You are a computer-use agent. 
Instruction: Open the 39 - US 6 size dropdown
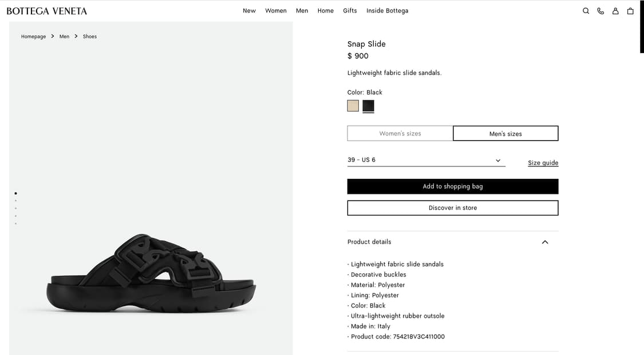click(x=426, y=160)
